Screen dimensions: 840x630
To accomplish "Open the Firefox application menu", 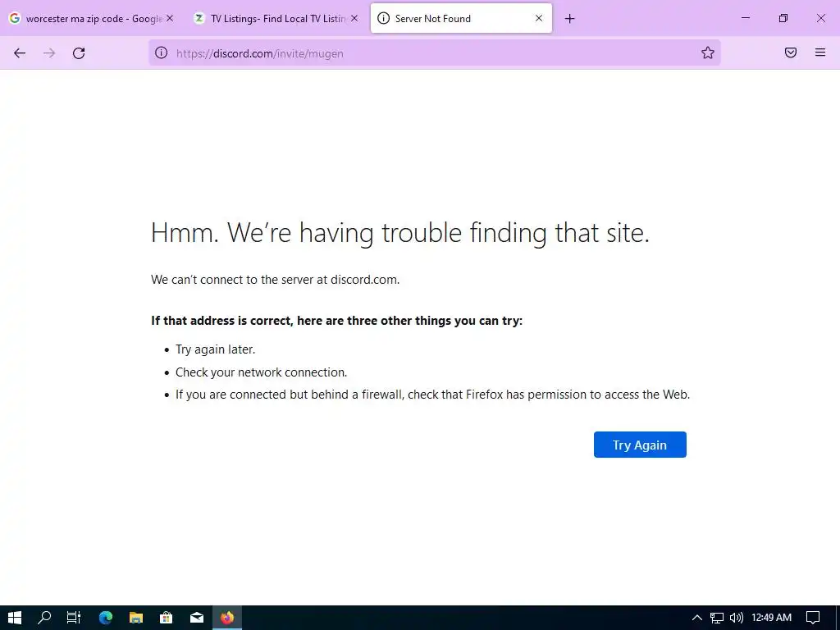I will [x=820, y=52].
